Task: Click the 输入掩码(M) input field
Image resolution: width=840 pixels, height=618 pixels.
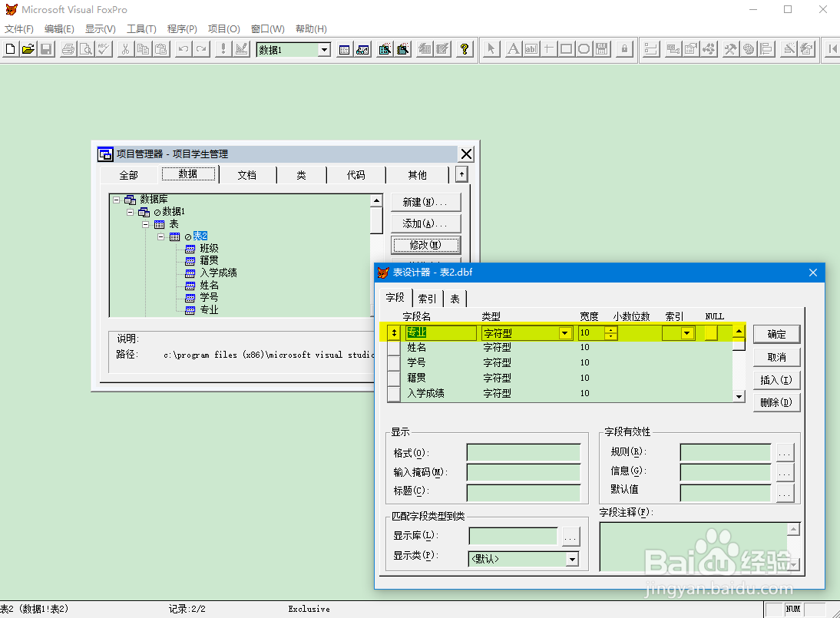Action: click(x=524, y=472)
